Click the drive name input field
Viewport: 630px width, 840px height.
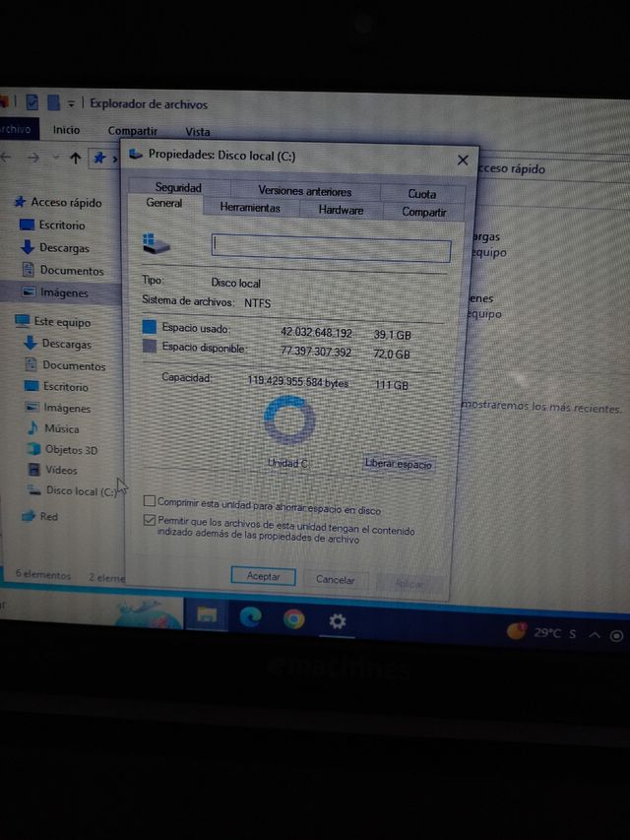click(x=331, y=248)
